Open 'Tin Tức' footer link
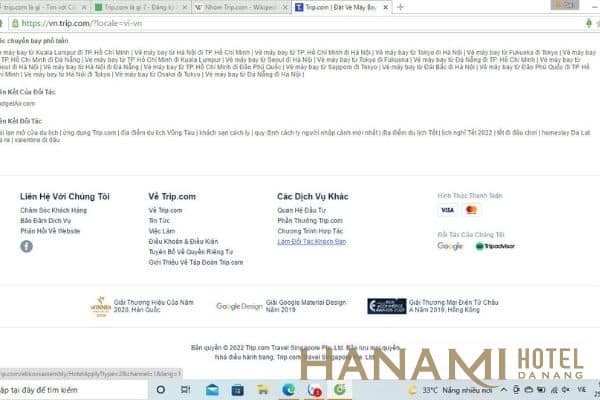 tap(159, 221)
